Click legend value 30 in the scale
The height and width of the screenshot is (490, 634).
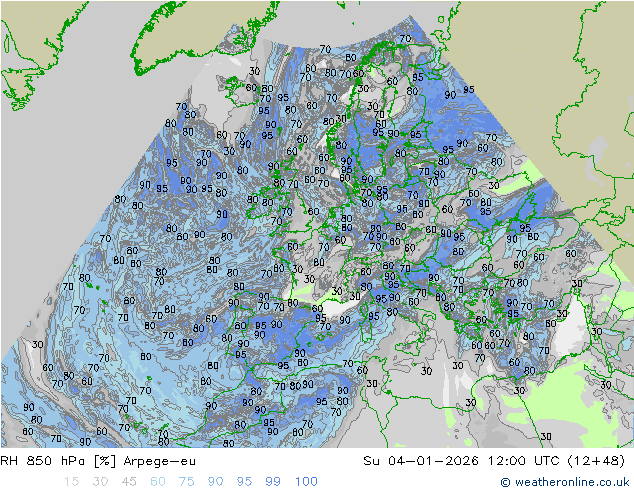tap(100, 482)
